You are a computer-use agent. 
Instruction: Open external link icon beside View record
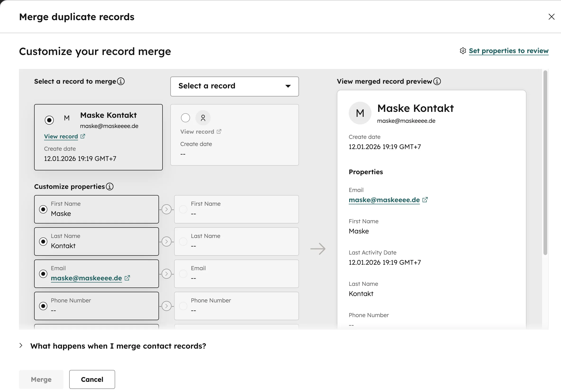coord(83,136)
